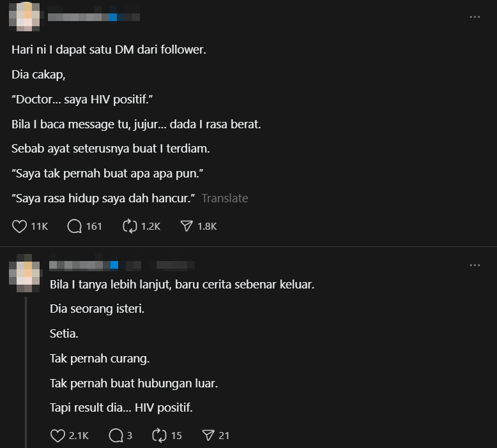Repost the reply with 15 reposts
Image resolution: width=497 pixels, height=448 pixels.
tap(159, 435)
